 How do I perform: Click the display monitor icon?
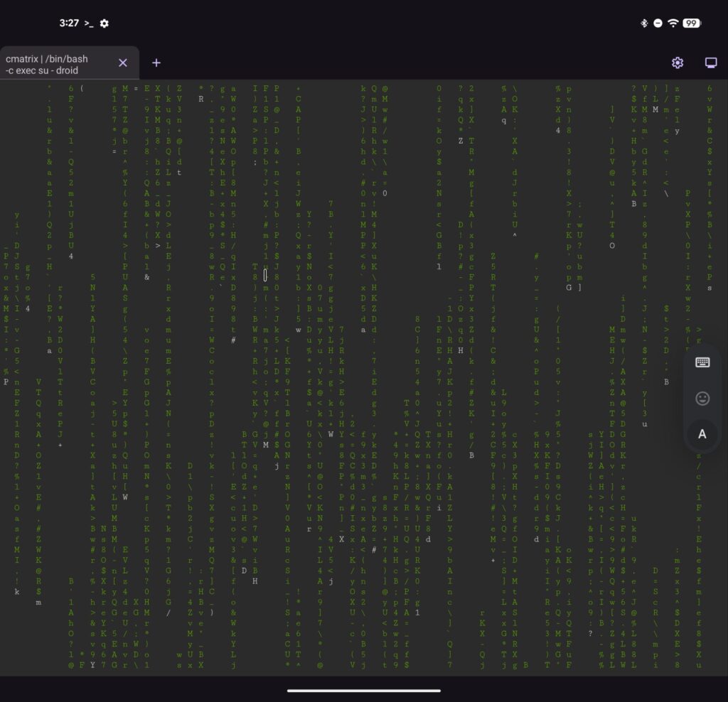710,63
